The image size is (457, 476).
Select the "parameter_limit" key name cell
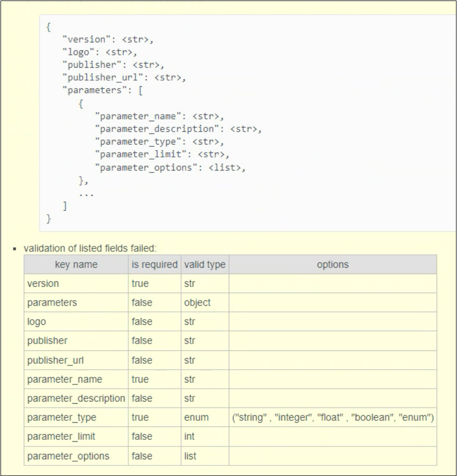[x=76, y=437]
